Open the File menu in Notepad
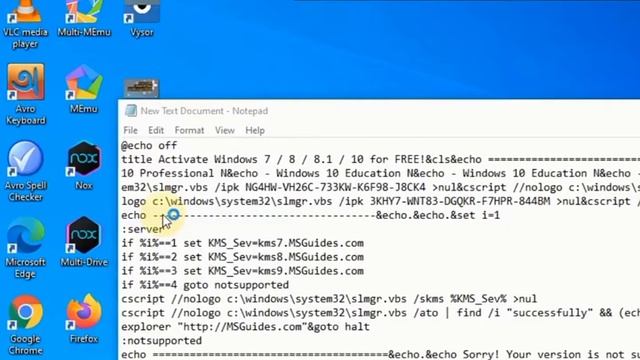The height and width of the screenshot is (360, 640). coord(130,130)
